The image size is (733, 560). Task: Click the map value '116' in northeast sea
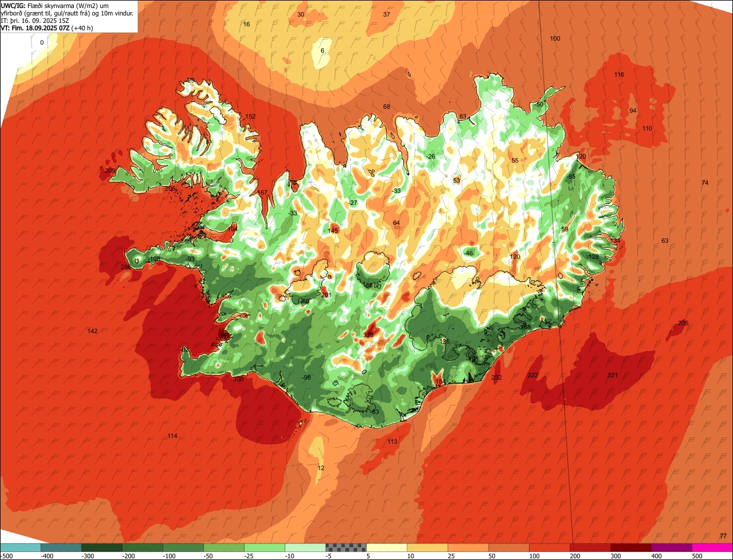[619, 74]
